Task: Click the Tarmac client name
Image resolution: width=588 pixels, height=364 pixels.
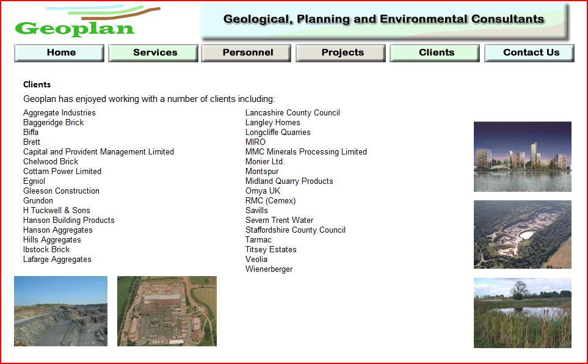Action: click(258, 239)
